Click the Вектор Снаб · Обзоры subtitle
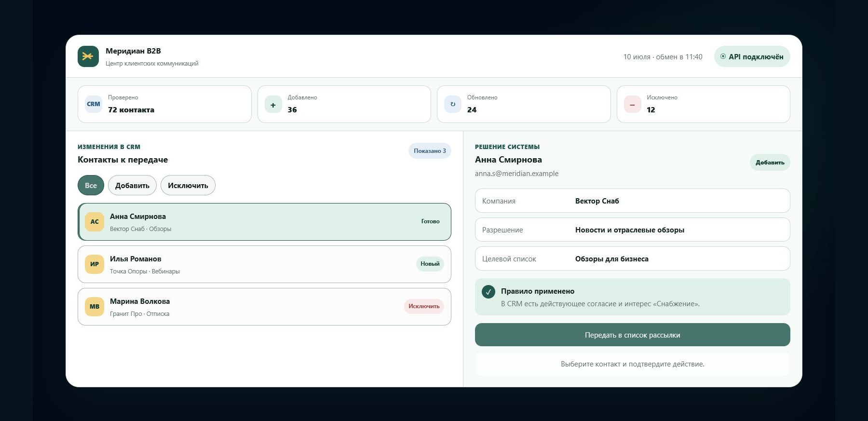This screenshot has height=421, width=868. pos(140,229)
